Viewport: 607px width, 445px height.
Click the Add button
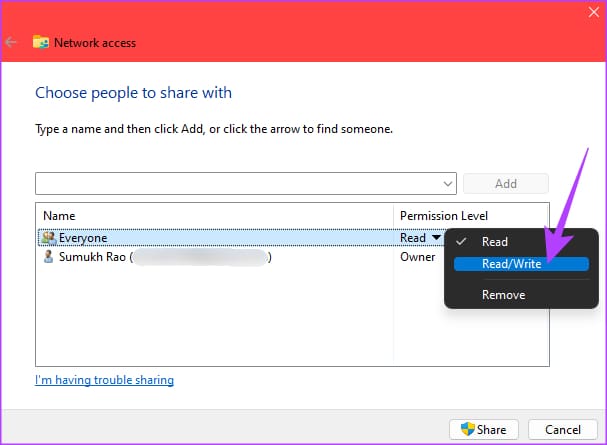[x=506, y=183]
